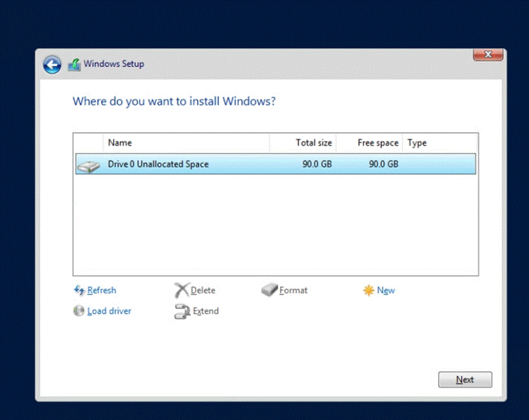
Task: Click the Extend partition icon
Action: [182, 311]
